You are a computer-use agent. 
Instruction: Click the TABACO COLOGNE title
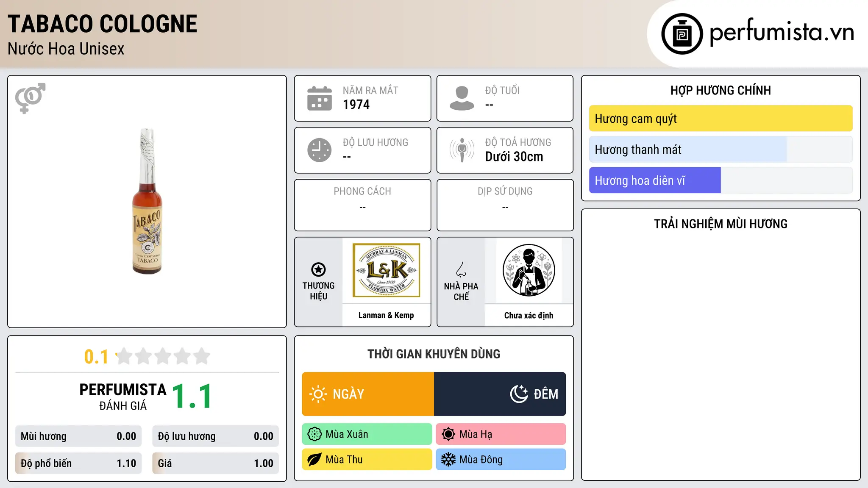(x=103, y=24)
